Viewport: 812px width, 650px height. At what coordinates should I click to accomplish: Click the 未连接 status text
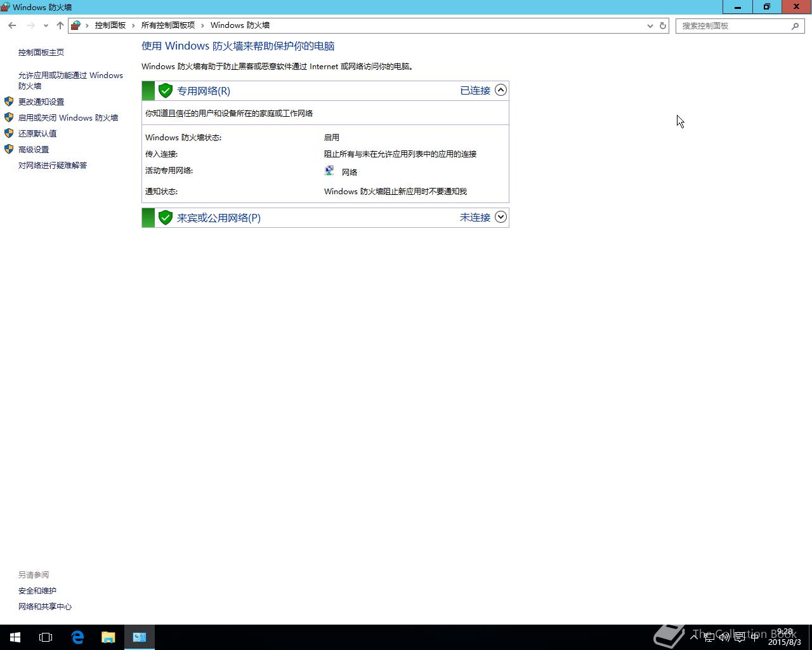click(475, 218)
